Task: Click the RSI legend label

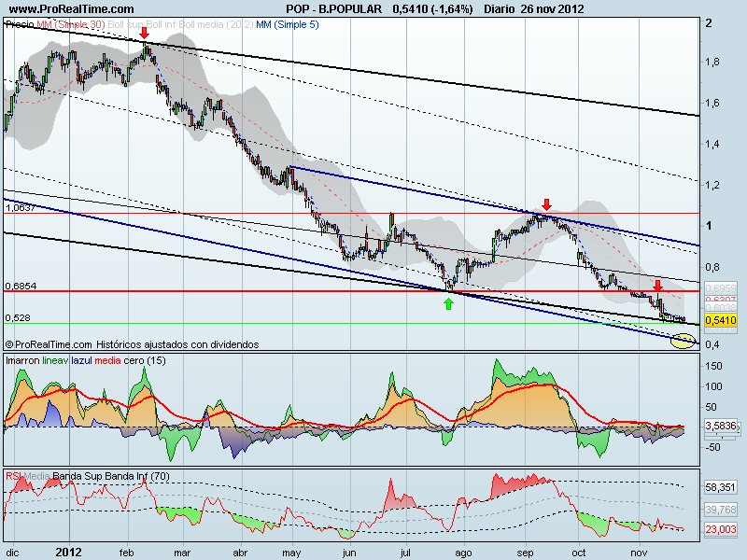Action: pos(14,476)
